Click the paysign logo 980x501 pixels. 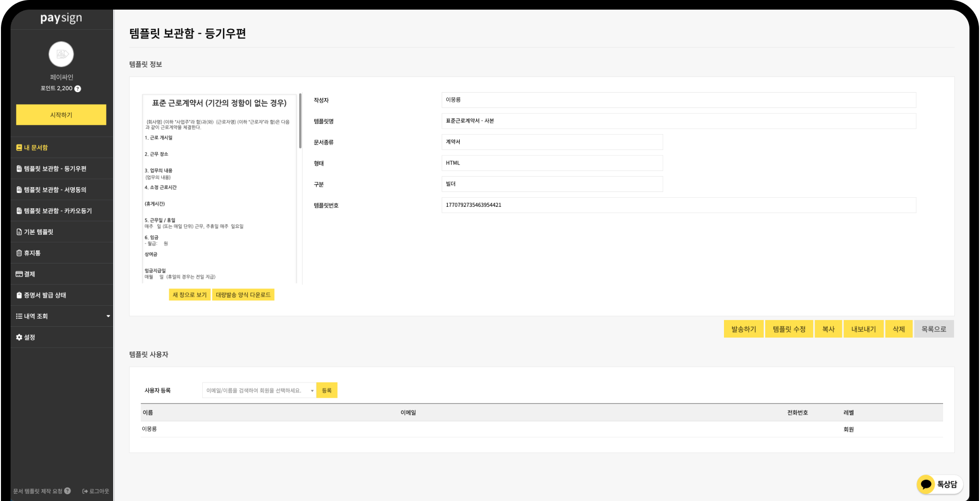pyautogui.click(x=61, y=18)
